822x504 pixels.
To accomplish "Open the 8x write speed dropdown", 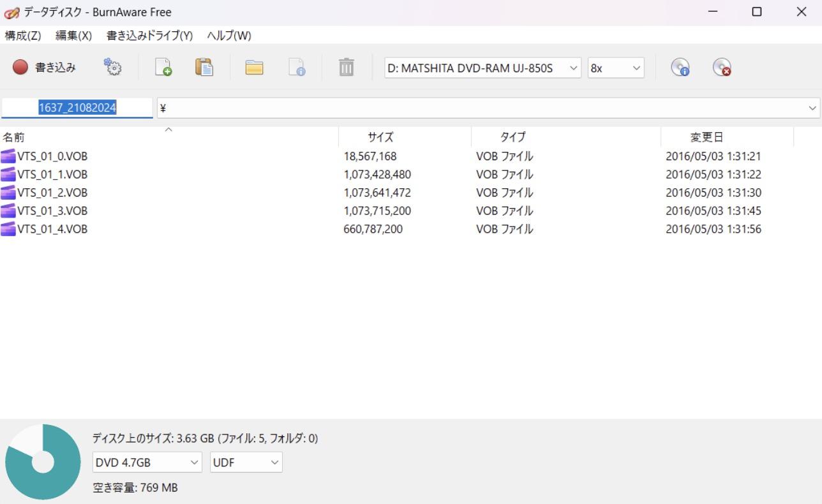I will pos(616,68).
